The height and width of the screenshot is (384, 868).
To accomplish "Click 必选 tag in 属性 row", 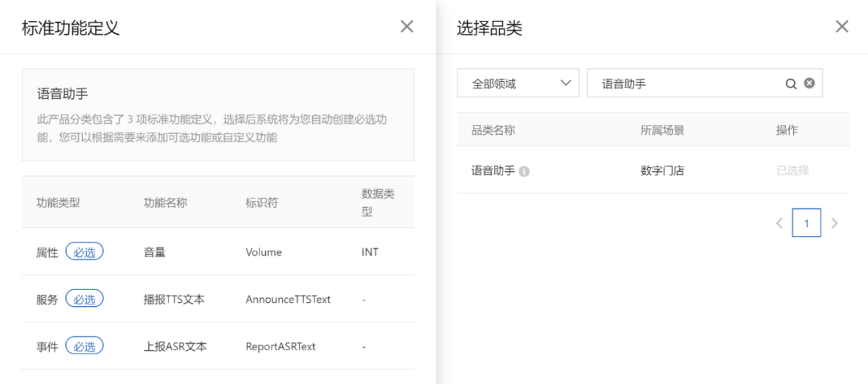I will click(84, 251).
